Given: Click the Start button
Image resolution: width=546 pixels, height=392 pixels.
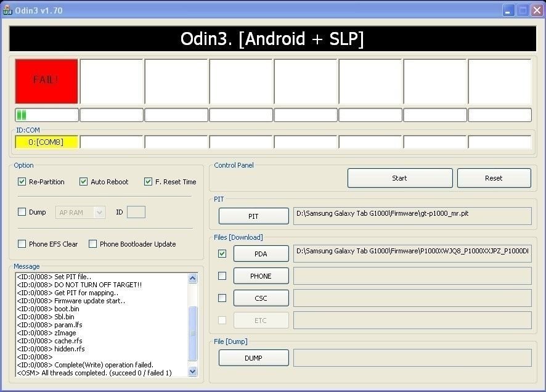Looking at the screenshot, I should pos(400,178).
